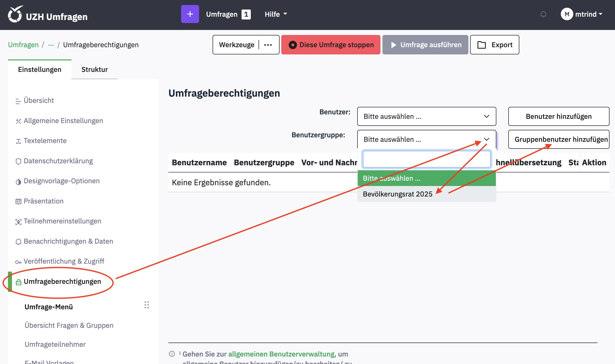This screenshot has height=364, width=615.
Task: Click the mtrind user avatar circle
Action: [x=567, y=14]
